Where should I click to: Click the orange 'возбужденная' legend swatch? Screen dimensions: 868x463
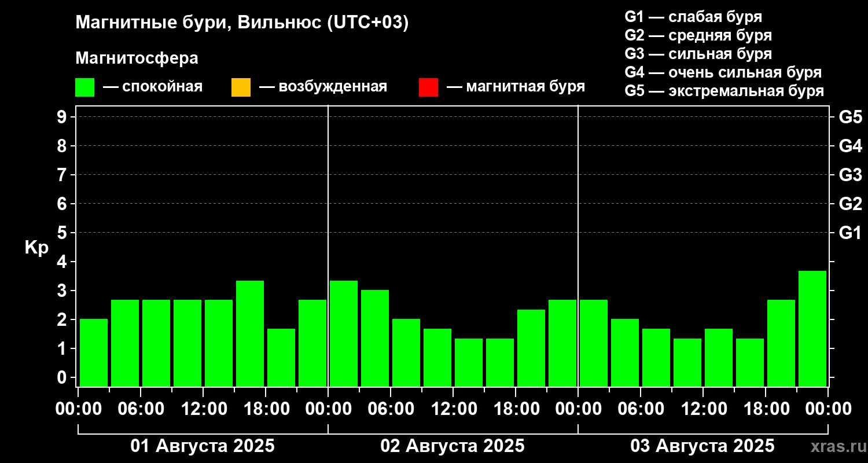(x=241, y=87)
